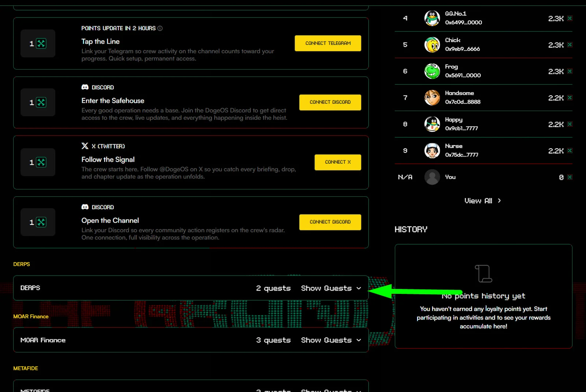Click the chevron arrow beside View All

(x=499, y=201)
